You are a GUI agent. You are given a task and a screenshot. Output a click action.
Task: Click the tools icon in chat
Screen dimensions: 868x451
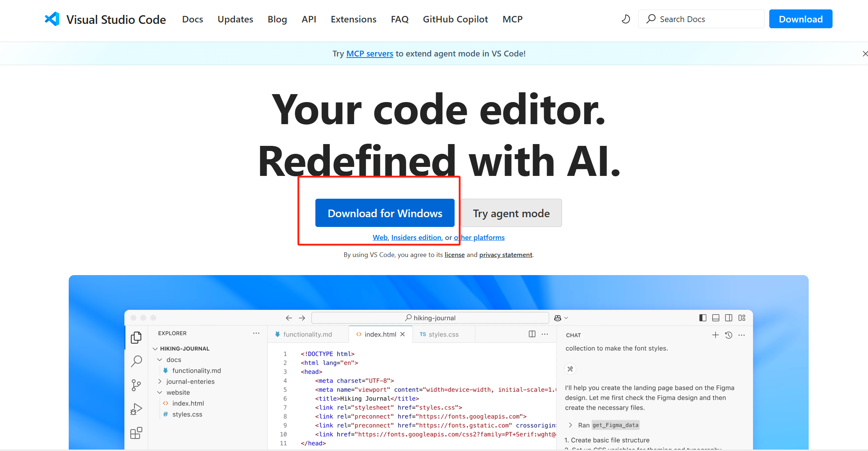(x=570, y=369)
